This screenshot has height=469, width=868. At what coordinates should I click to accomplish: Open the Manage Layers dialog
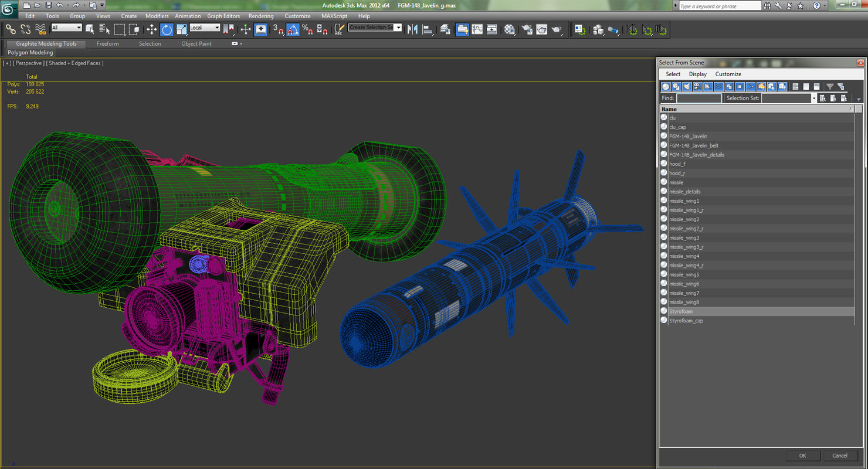tap(445, 29)
